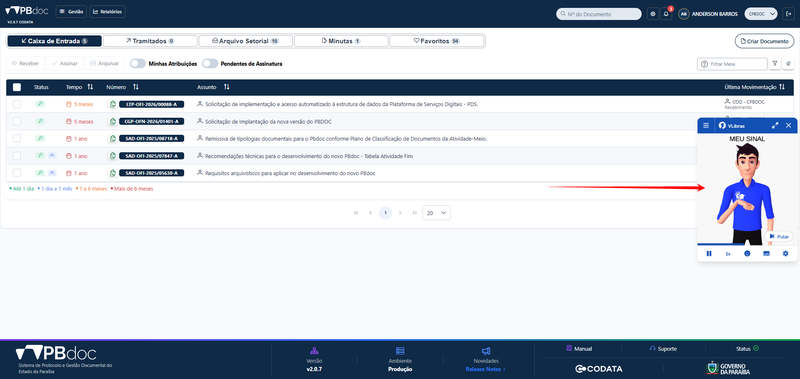
Task: Switch to the Tramitados tab
Action: [x=150, y=41]
